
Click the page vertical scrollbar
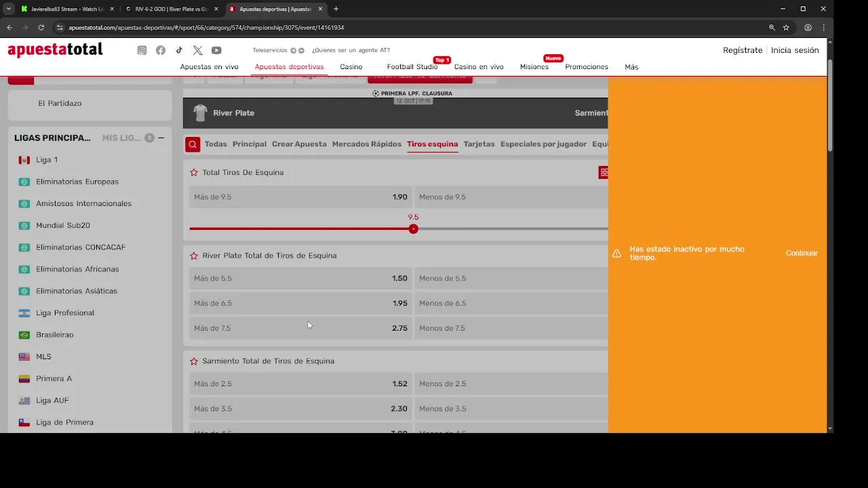(x=830, y=105)
